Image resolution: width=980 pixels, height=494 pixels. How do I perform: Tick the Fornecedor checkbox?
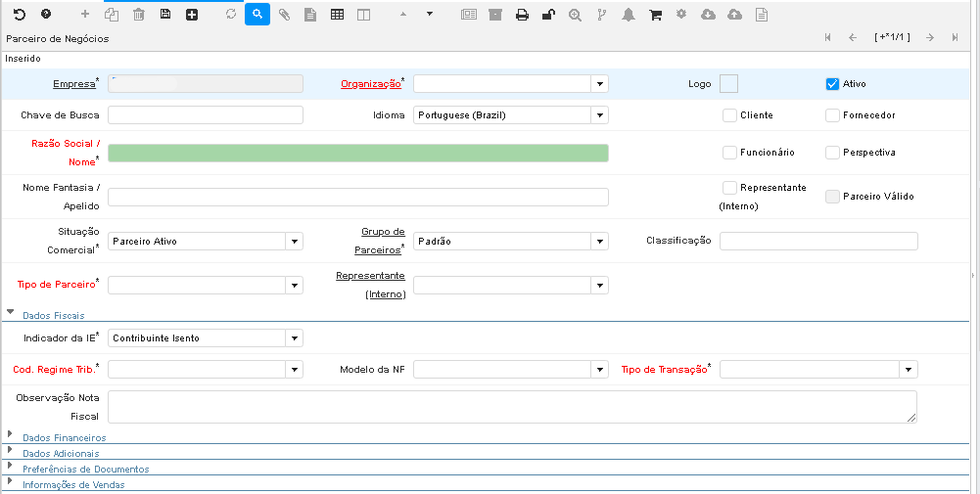[833, 115]
